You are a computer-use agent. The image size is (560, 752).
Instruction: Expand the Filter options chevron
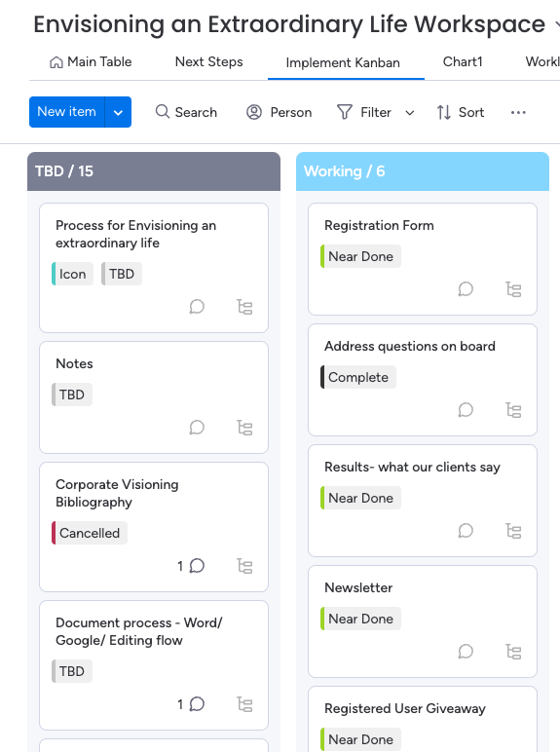409,113
